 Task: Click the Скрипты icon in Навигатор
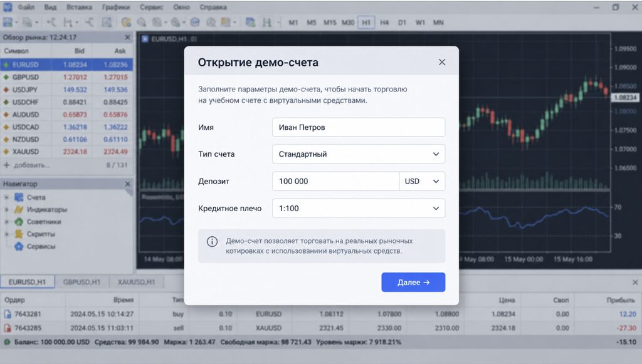pos(19,234)
